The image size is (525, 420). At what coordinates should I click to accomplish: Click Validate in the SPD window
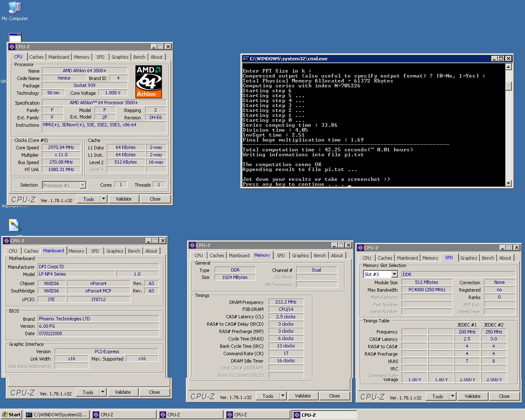pos(472,396)
